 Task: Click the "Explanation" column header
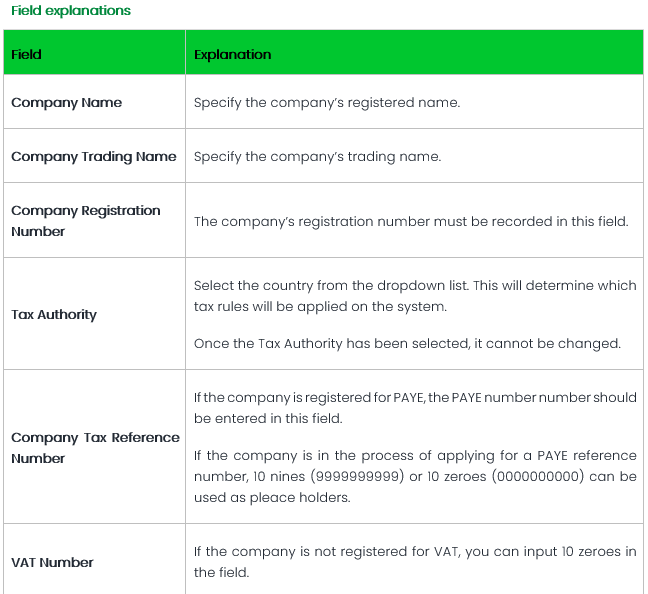click(x=232, y=54)
